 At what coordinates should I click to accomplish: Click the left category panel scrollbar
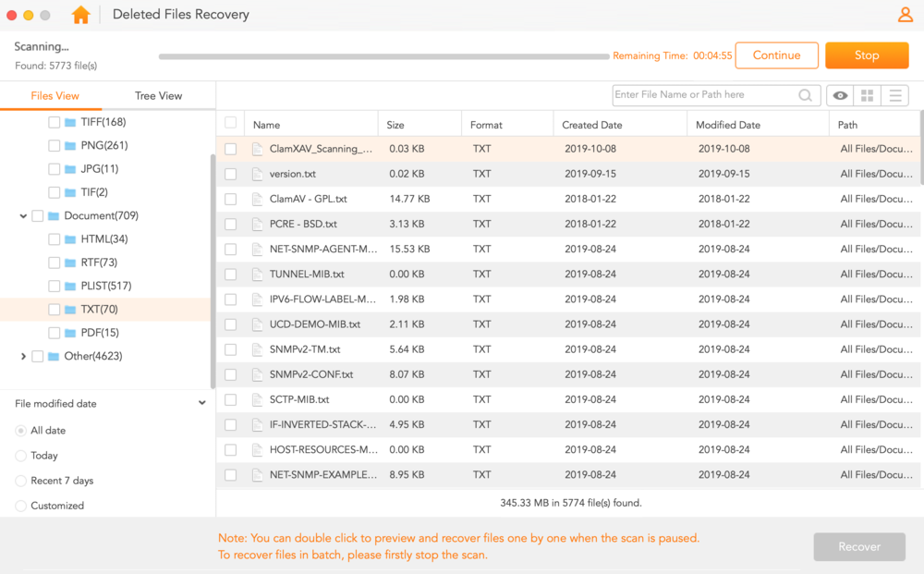[x=213, y=271]
